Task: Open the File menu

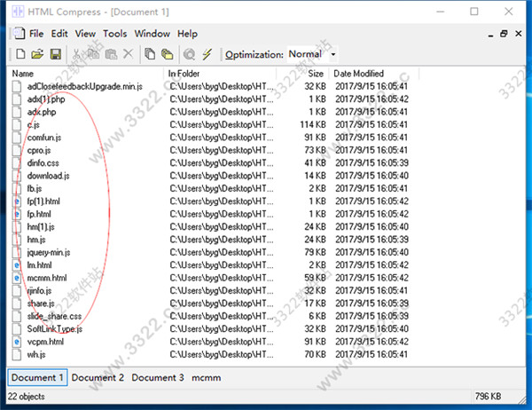Action: [36, 34]
